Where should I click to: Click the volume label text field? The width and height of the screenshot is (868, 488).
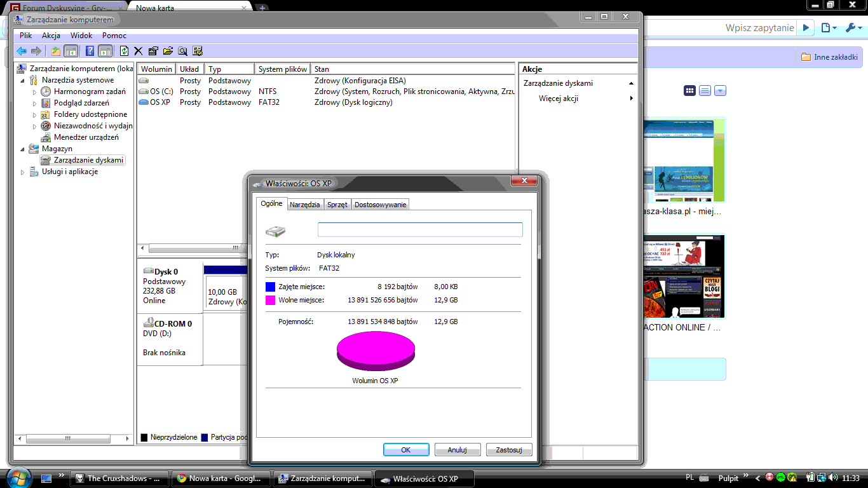click(x=419, y=230)
